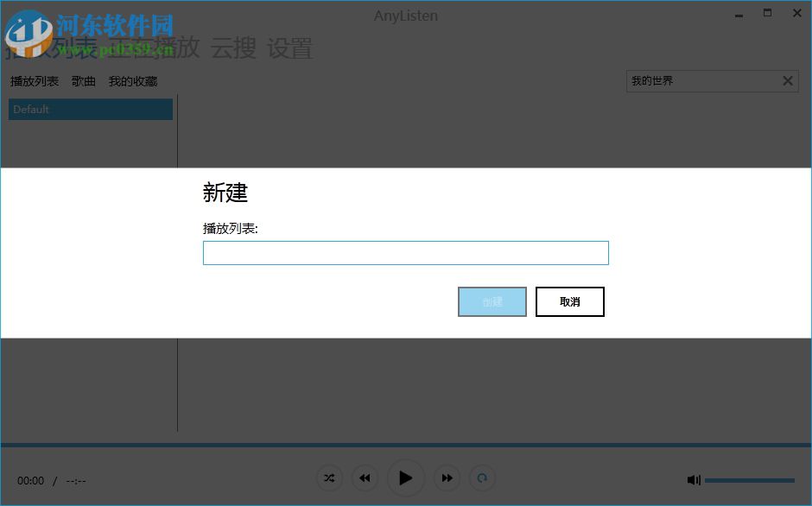Image resolution: width=812 pixels, height=506 pixels.
Task: Skip to the previous track
Action: click(364, 478)
